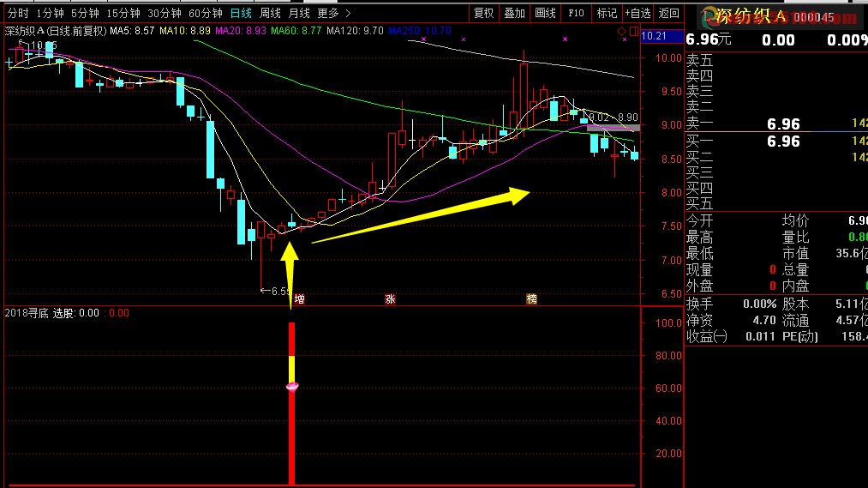Screen dimensions: 868x488
Task: Activate the 画线 drawing tools
Action: point(545,13)
